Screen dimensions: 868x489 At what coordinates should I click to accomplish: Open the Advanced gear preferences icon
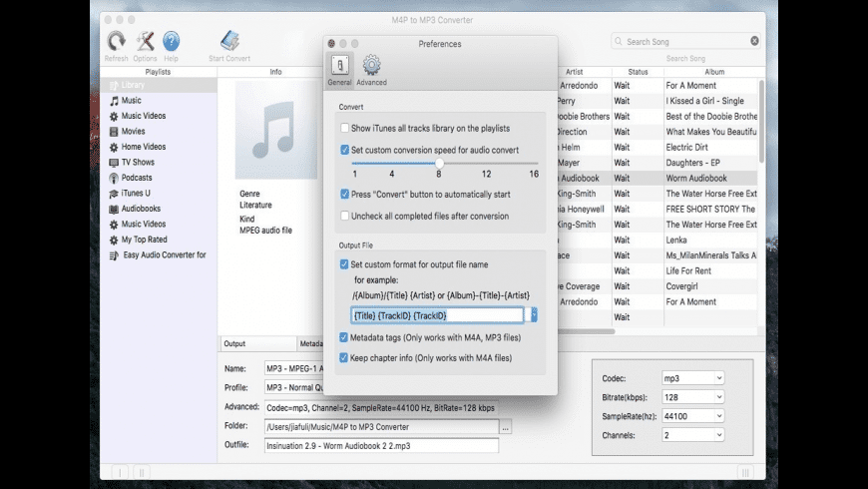[371, 65]
